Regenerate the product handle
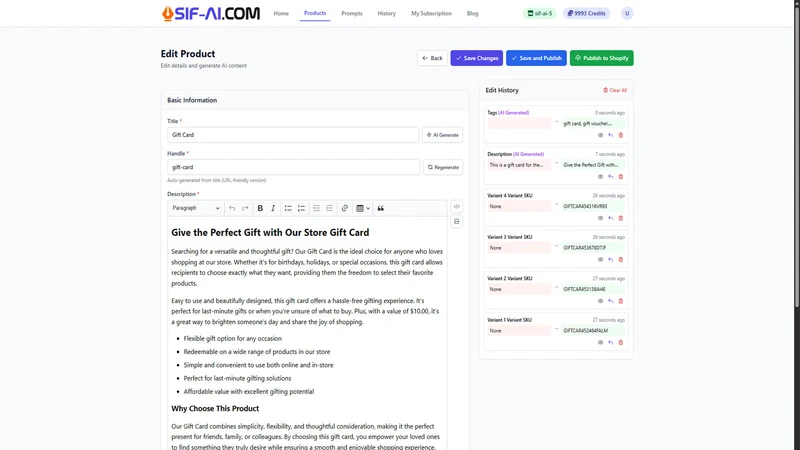Image resolution: width=800 pixels, height=450 pixels. pyautogui.click(x=443, y=167)
